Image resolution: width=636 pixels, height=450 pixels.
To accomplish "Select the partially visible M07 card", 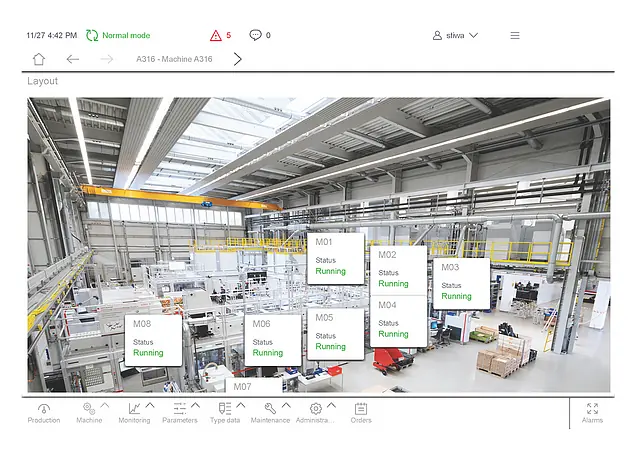I will pos(254,385).
